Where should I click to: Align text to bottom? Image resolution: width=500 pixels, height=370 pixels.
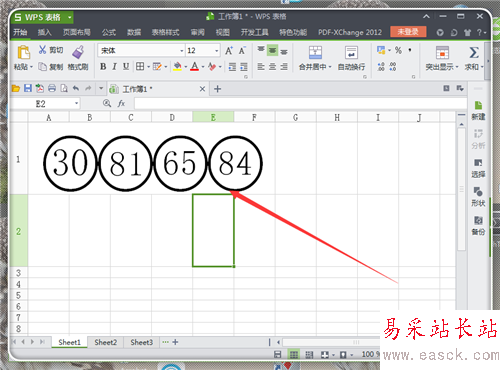(x=284, y=51)
